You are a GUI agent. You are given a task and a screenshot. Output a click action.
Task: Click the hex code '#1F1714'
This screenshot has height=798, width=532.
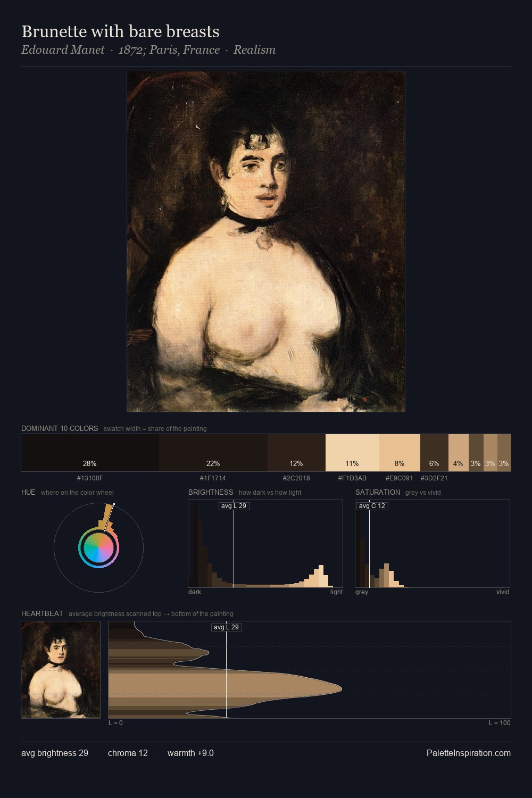click(x=213, y=478)
